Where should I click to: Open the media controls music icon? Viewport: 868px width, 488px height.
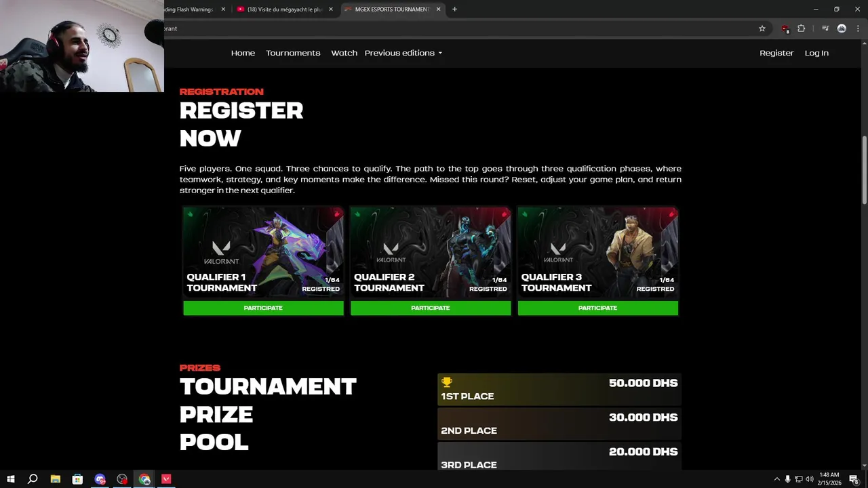(x=825, y=28)
